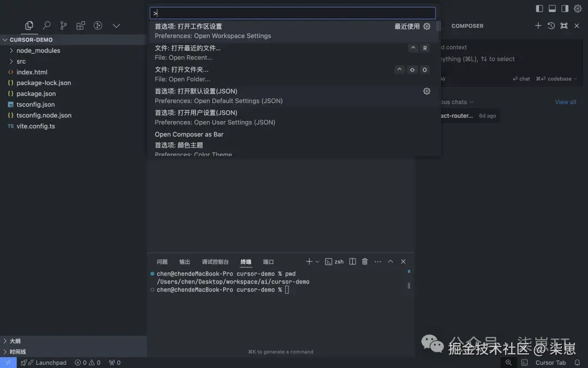Collapse the CURSOR-DEMO root folder
Screen dimensions: 588x368
pos(73,39)
